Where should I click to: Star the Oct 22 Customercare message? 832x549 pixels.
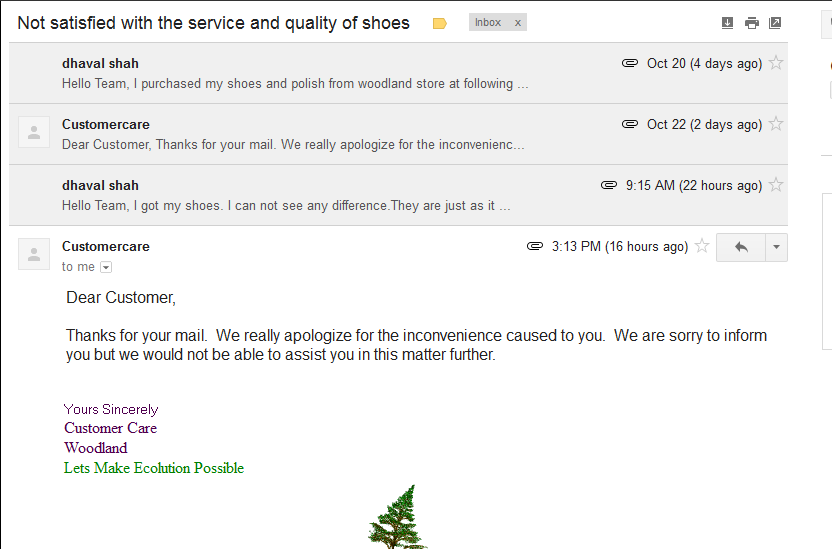[776, 125]
